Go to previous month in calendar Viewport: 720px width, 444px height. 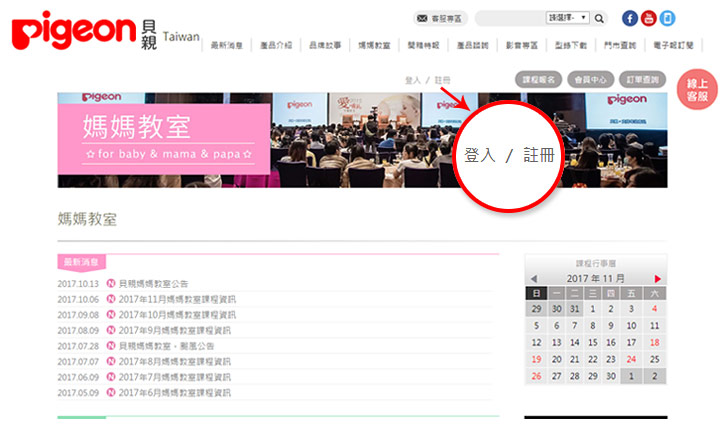click(533, 278)
